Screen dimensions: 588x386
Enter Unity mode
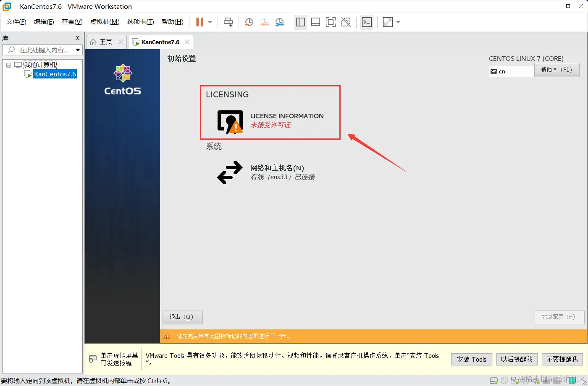pyautogui.click(x=346, y=22)
